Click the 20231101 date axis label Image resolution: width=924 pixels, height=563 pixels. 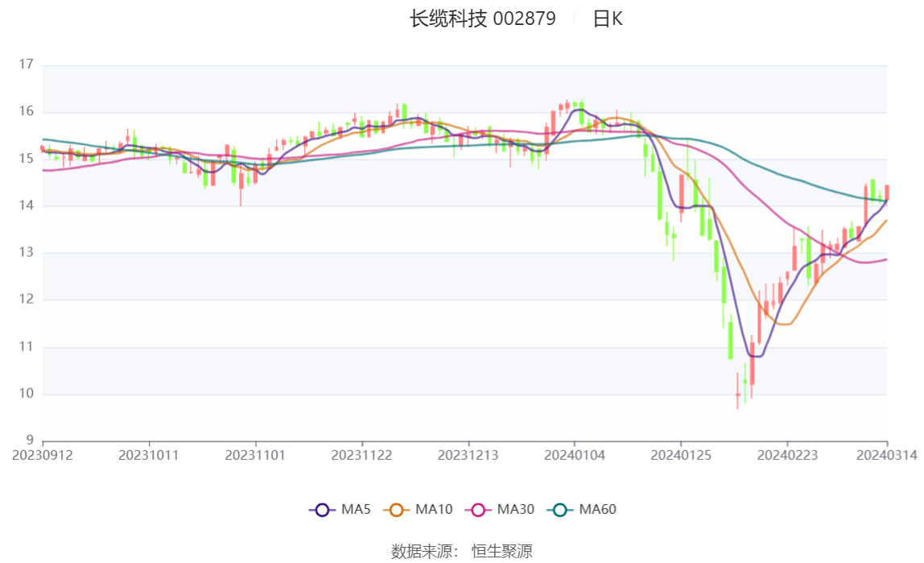pos(255,456)
